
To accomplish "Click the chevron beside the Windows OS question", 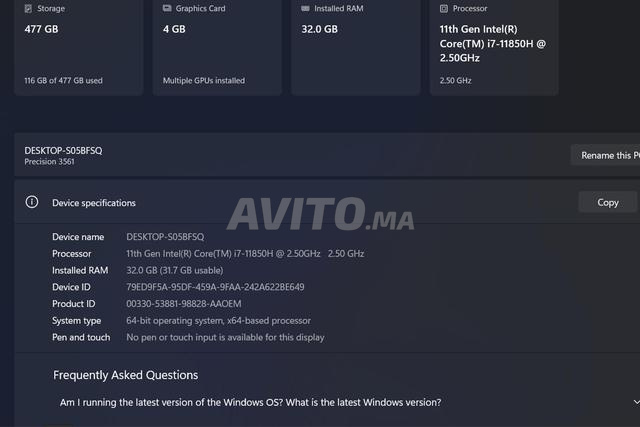I will click(636, 402).
